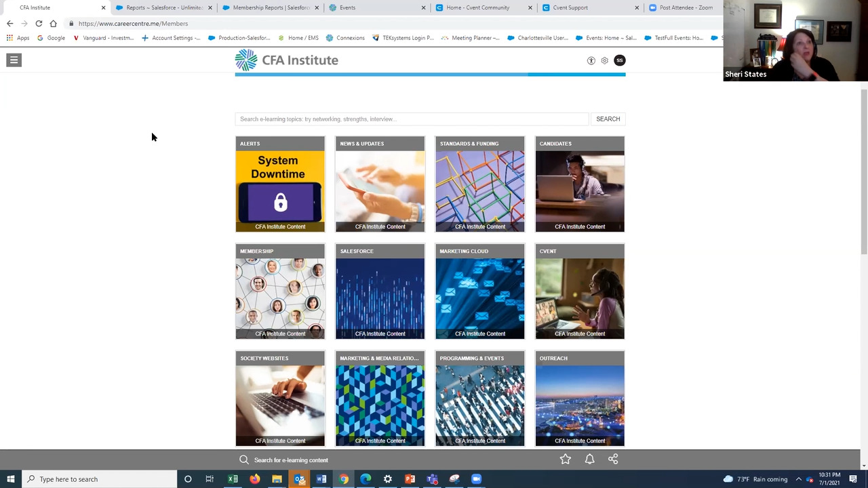
Task: Open the Candidates tile
Action: point(580,184)
